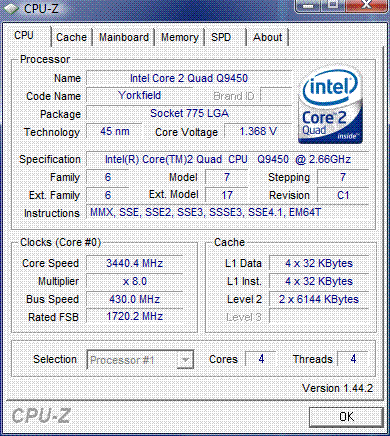Click the Instructions list field
The height and width of the screenshot is (436, 390).
click(x=228, y=213)
